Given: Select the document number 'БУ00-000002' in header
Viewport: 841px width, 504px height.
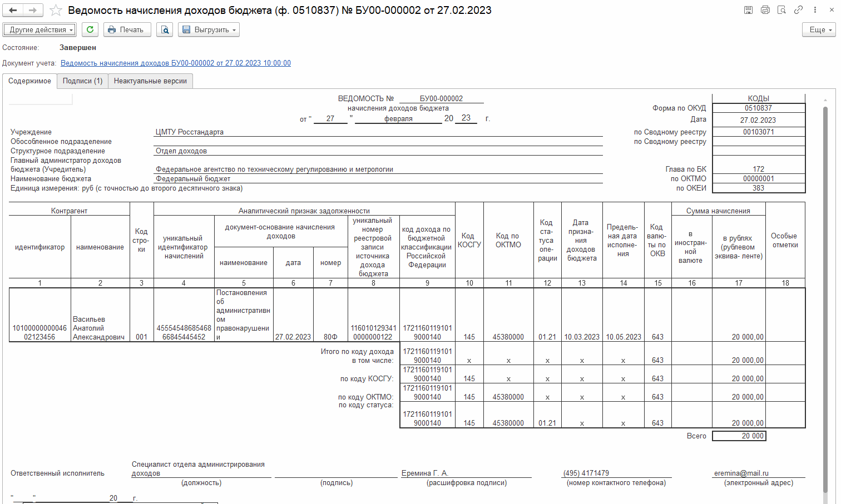Looking at the screenshot, I should pos(441,98).
